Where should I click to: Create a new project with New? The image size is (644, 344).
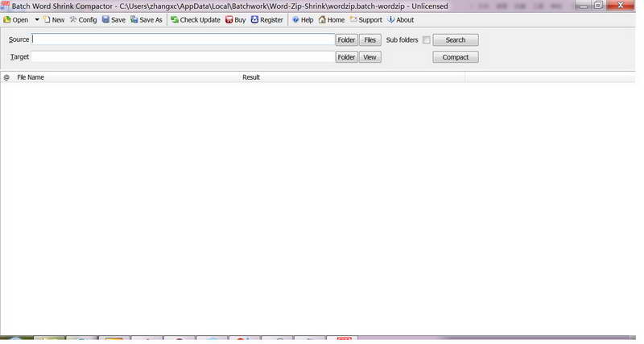(54, 19)
